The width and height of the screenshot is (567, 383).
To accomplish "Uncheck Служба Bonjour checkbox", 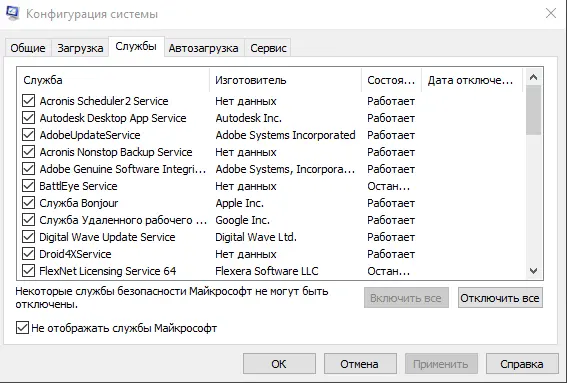I will tap(29, 203).
